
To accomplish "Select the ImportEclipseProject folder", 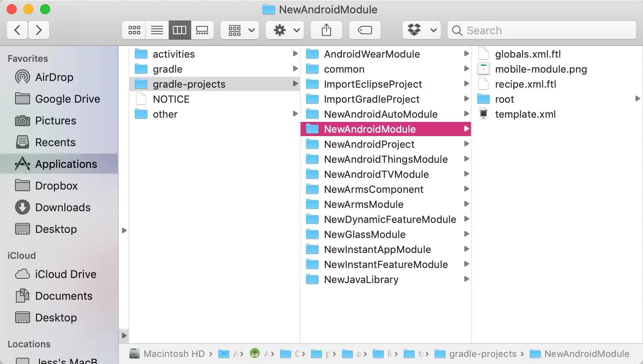I will coord(385,84).
